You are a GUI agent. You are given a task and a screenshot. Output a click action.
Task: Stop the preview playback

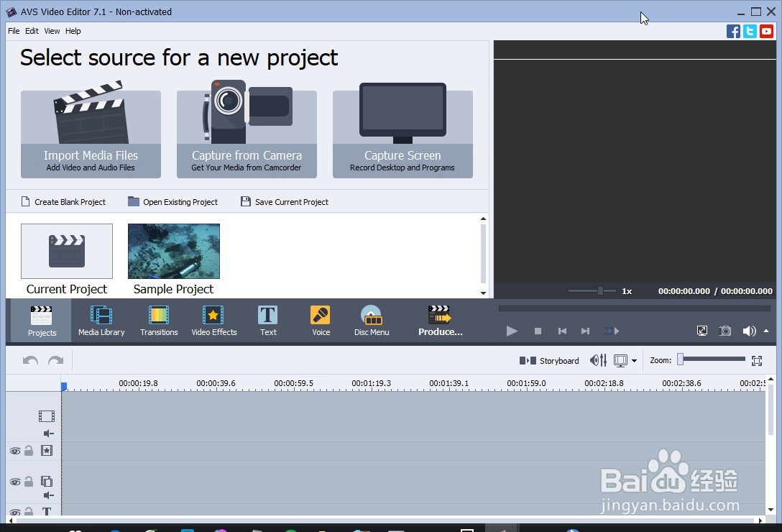tap(538, 331)
